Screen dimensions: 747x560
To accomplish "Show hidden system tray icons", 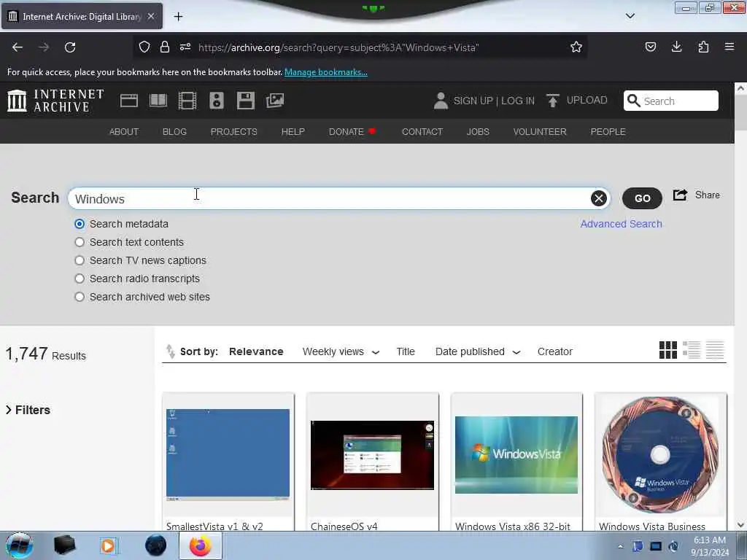I will coord(620,546).
